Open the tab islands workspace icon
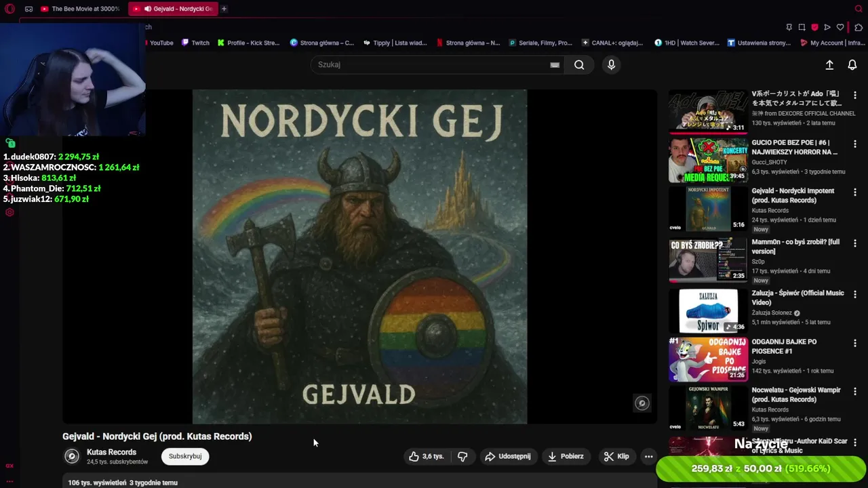The width and height of the screenshot is (868, 488). pyautogui.click(x=28, y=9)
